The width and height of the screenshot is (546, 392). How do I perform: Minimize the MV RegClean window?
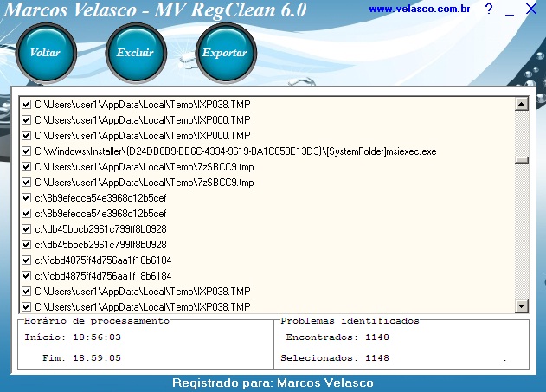[x=510, y=14]
